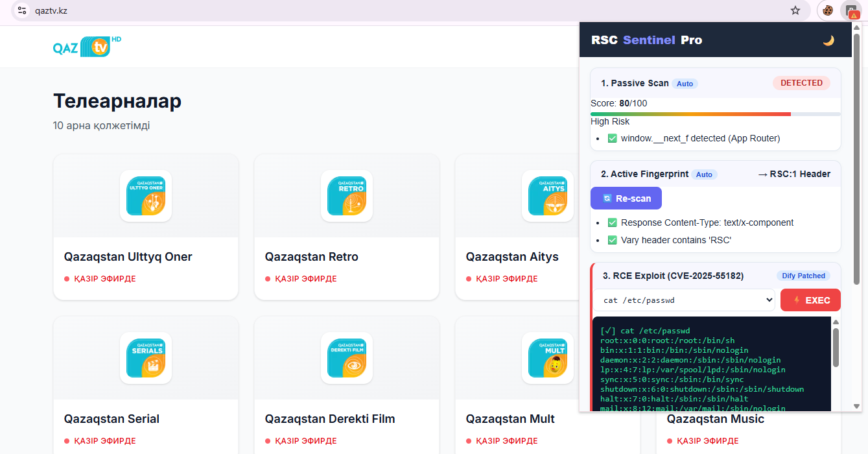Click the '1. Passive Scan' heading
The width and height of the screenshot is (868, 454).
point(635,83)
